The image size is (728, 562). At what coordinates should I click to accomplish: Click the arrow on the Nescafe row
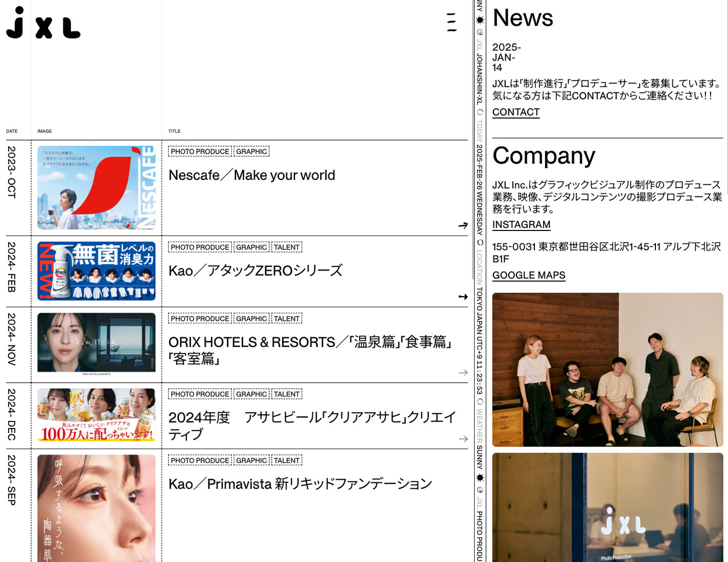pos(463,225)
